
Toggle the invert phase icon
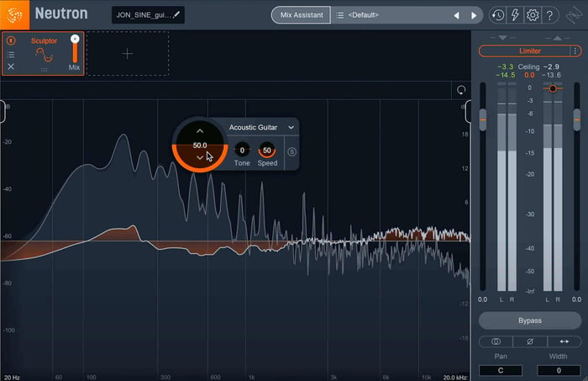pos(530,341)
